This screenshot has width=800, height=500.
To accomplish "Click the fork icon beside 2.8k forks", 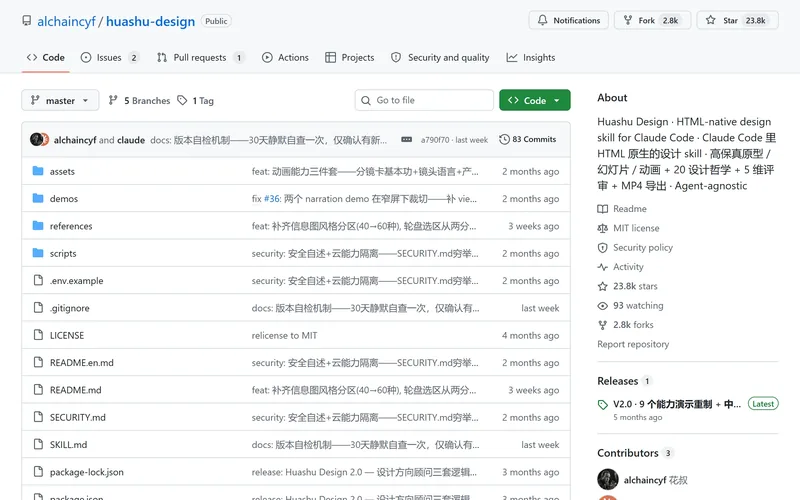I will [603, 325].
